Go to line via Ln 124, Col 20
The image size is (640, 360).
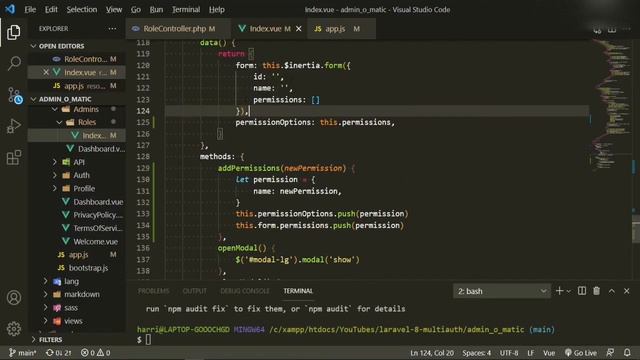(x=431, y=353)
